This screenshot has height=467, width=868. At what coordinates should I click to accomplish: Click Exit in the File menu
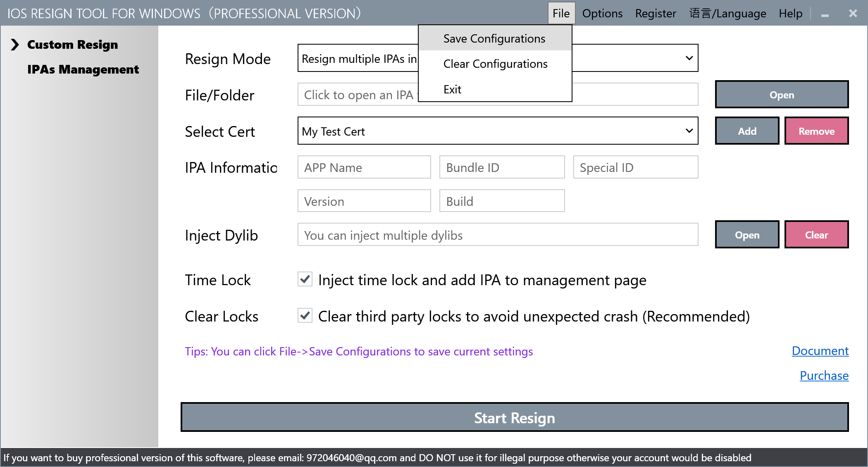pos(452,89)
